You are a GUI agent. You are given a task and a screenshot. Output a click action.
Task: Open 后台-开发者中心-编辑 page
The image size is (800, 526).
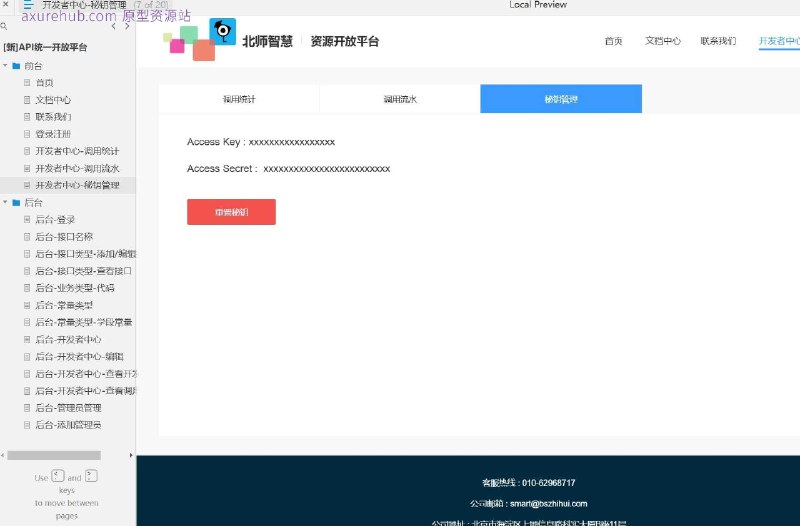click(x=80, y=357)
